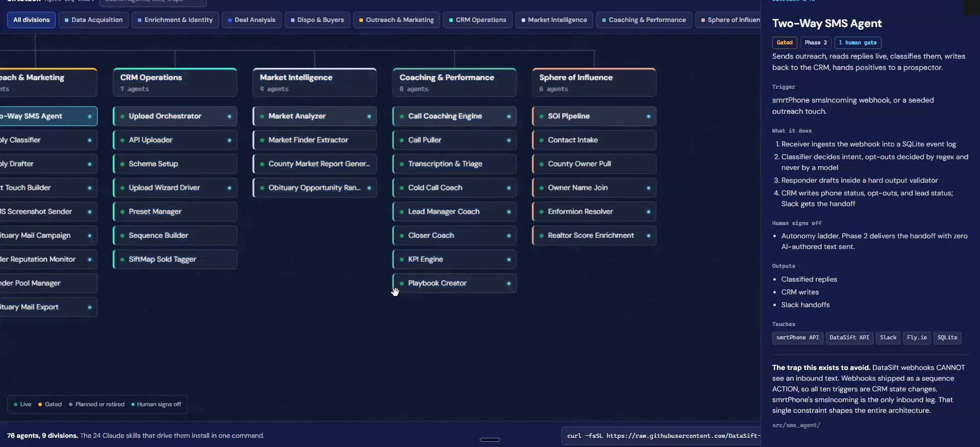The height and width of the screenshot is (447, 980).
Task: Open the Market Analyzer agent card
Action: point(315,116)
